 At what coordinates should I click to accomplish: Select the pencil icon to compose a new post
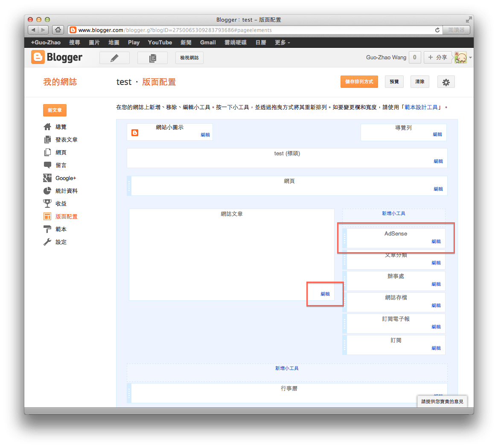click(114, 57)
